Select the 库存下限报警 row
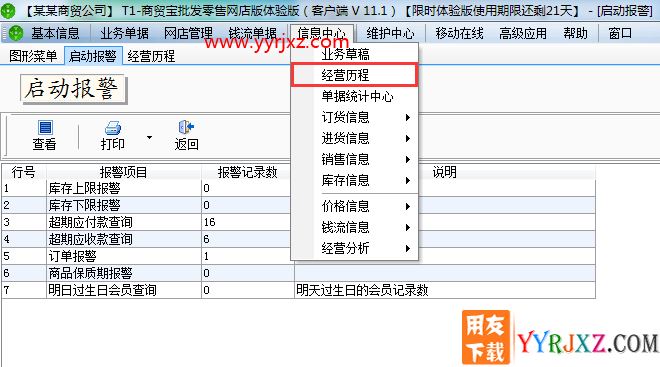 (298, 205)
